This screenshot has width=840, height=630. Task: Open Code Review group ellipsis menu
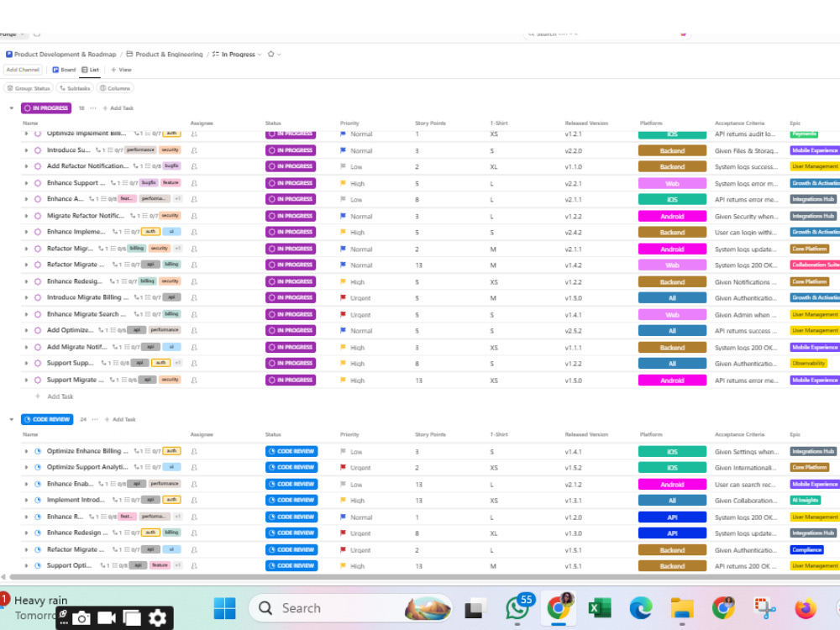(95, 419)
